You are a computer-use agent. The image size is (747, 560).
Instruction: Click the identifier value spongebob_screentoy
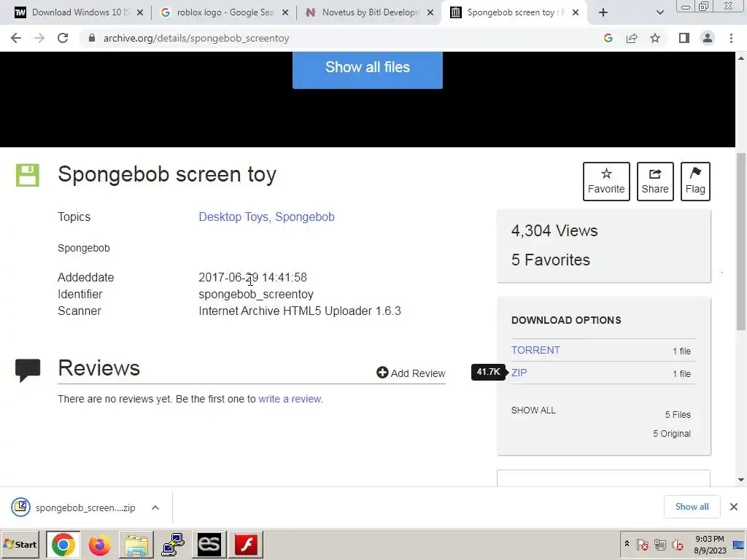point(256,295)
